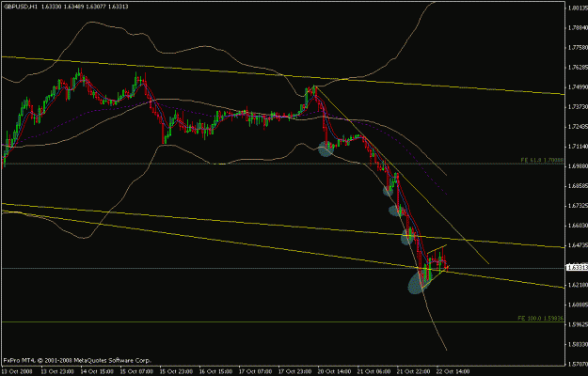Click the '20 Oct 14:00' time label

[334, 371]
